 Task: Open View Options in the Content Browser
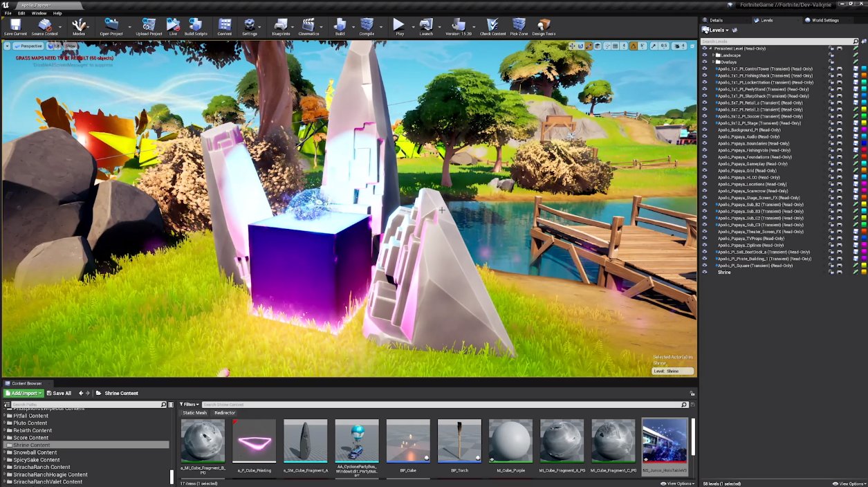pyautogui.click(x=677, y=484)
